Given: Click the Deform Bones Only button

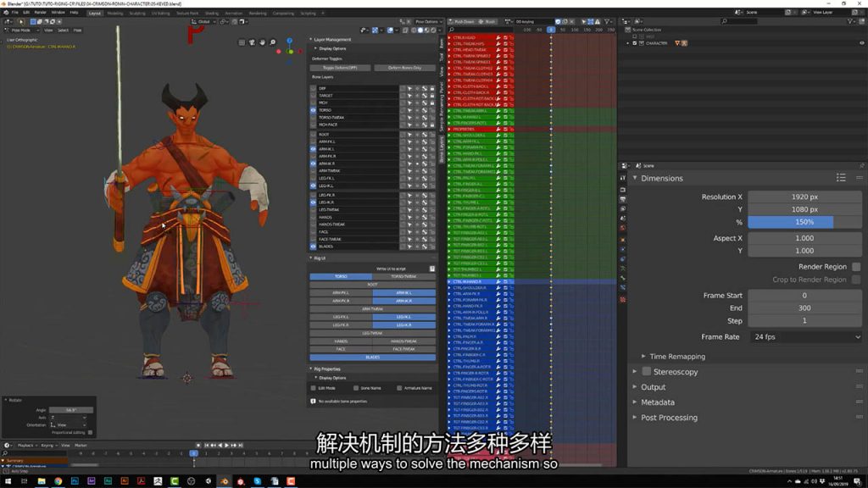Looking at the screenshot, I should coord(404,68).
